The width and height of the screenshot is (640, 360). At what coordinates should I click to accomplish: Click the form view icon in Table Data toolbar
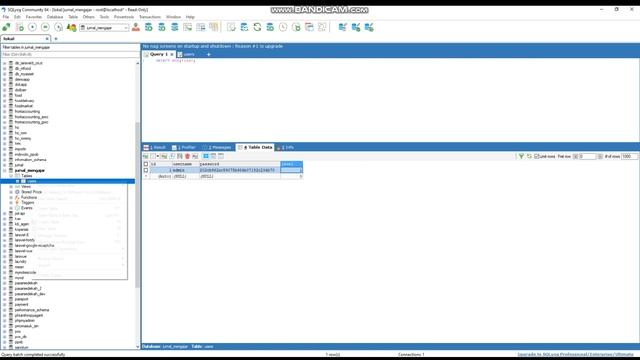pyautogui.click(x=213, y=156)
